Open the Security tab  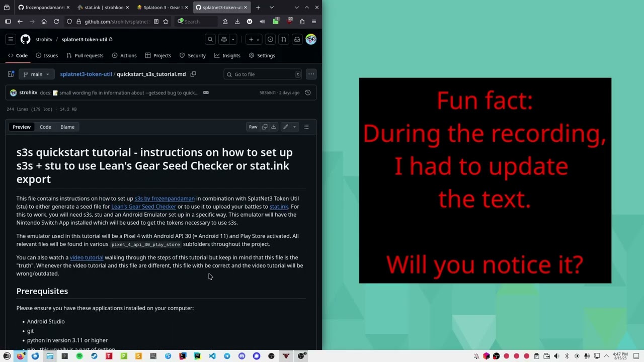[x=193, y=55]
